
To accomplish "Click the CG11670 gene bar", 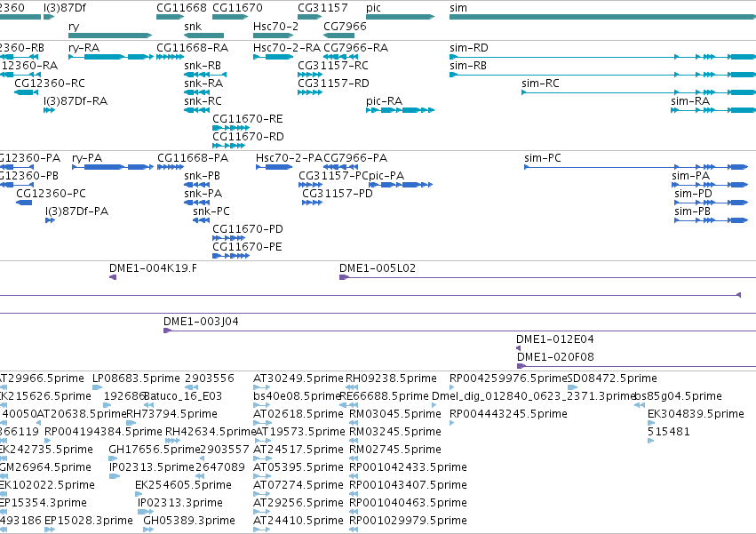I will pyautogui.click(x=230, y=17).
